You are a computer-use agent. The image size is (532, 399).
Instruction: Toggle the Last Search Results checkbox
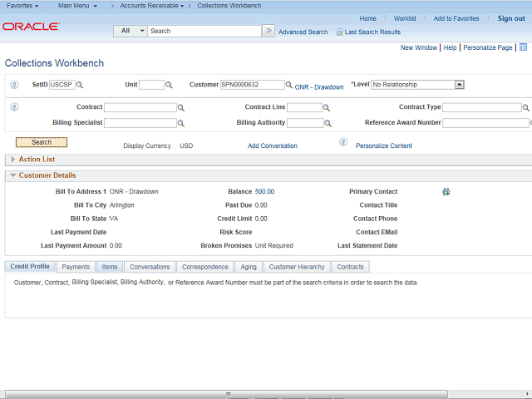coord(339,32)
